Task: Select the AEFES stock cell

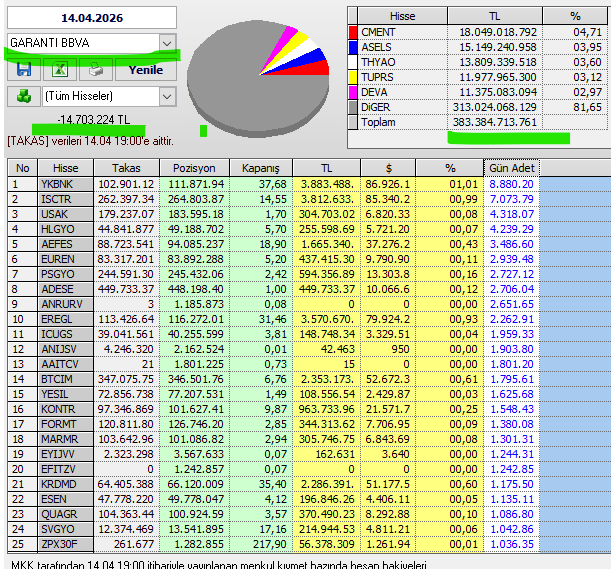Action: click(65, 244)
